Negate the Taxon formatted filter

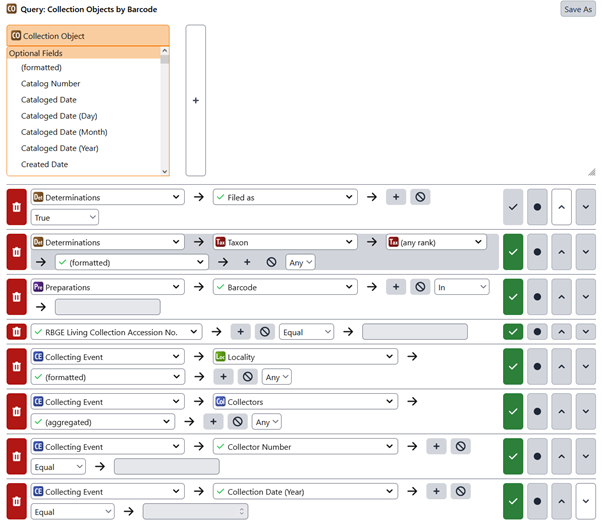[x=271, y=262]
